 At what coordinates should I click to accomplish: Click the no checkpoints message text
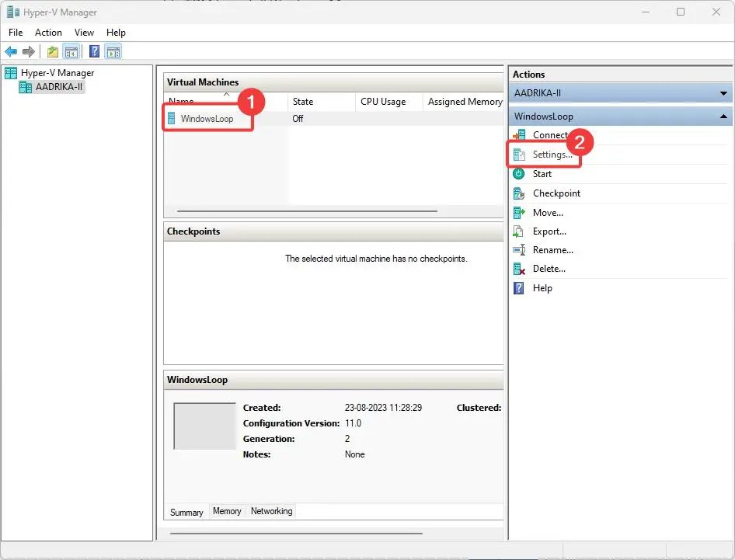pos(376,259)
